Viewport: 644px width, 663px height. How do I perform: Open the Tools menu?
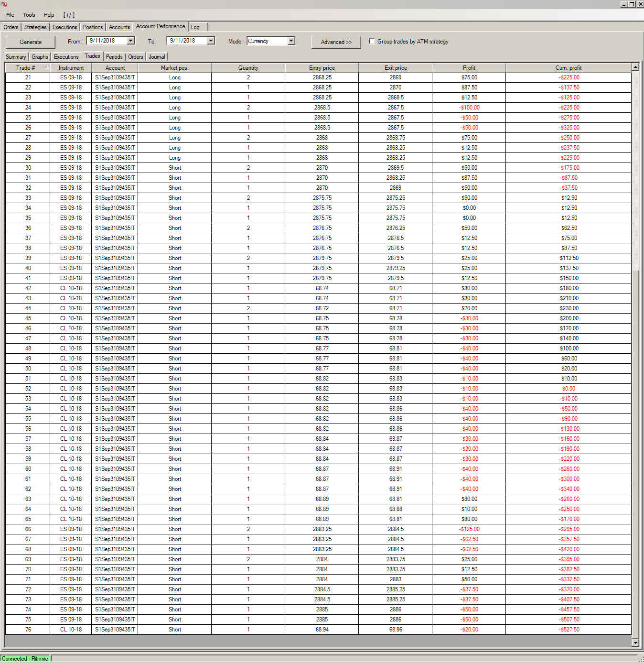coord(29,15)
